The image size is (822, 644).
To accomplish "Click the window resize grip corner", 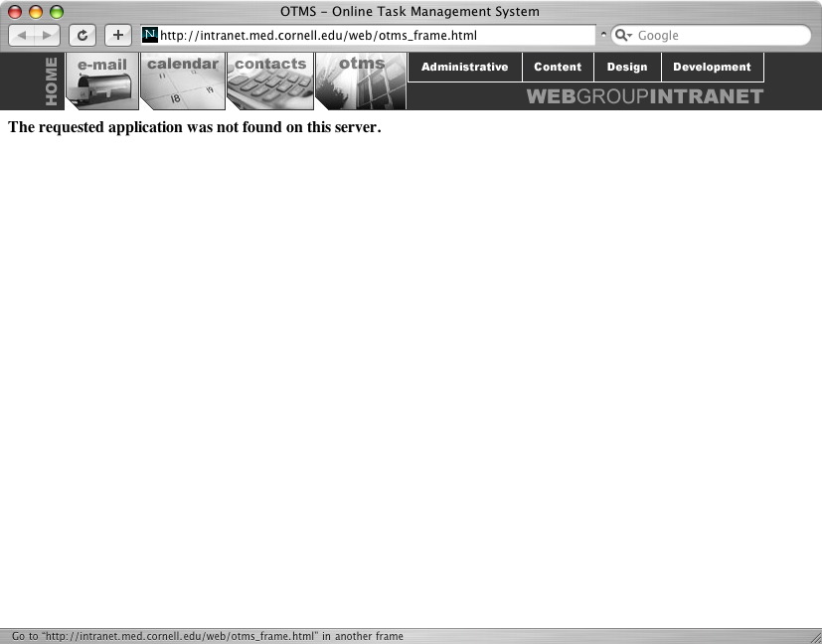I will [x=813, y=635].
